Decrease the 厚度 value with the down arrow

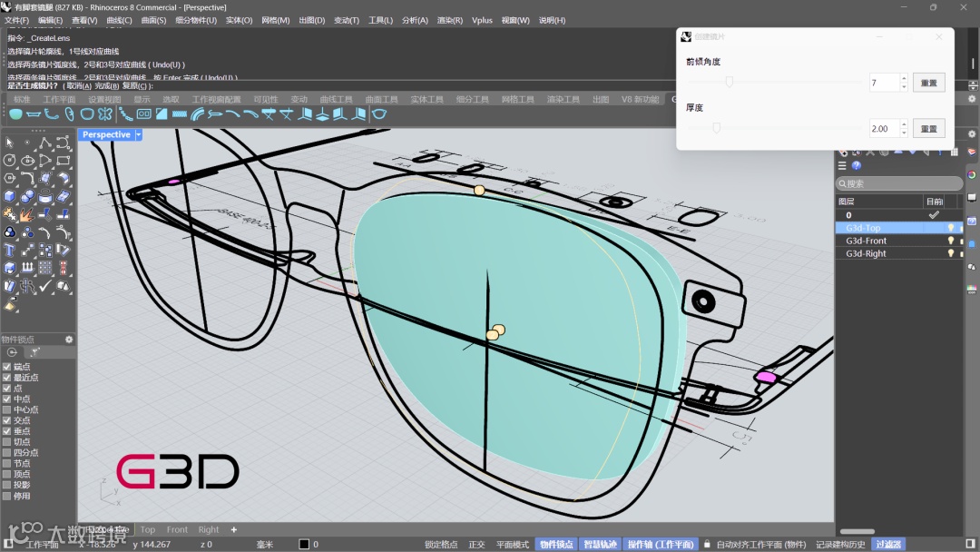903,133
